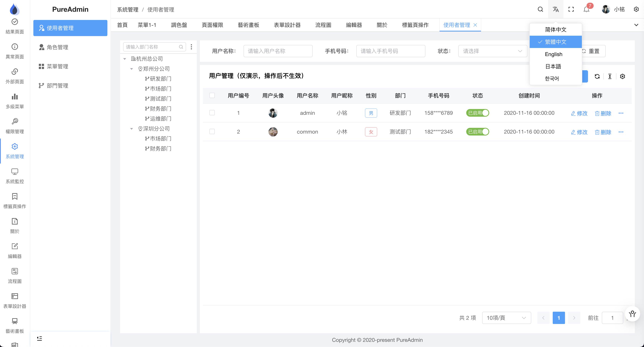Click 删除 for the common user row
The width and height of the screenshot is (644, 347).
(603, 132)
